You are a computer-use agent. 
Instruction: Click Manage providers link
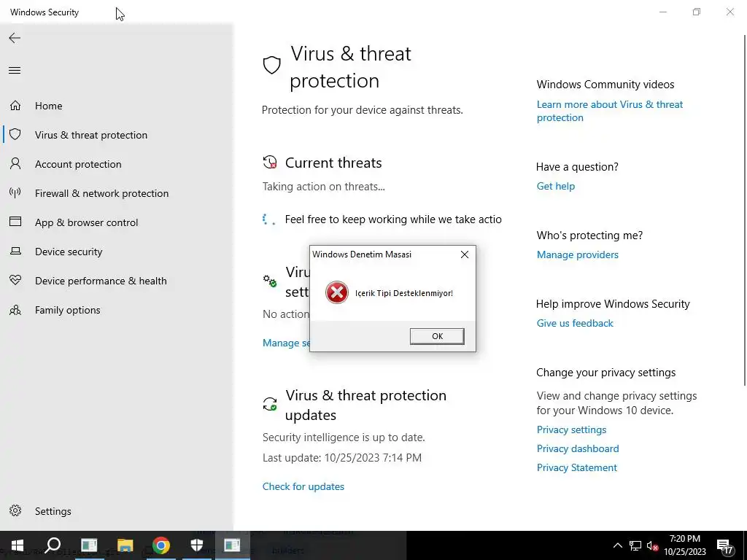578,254
